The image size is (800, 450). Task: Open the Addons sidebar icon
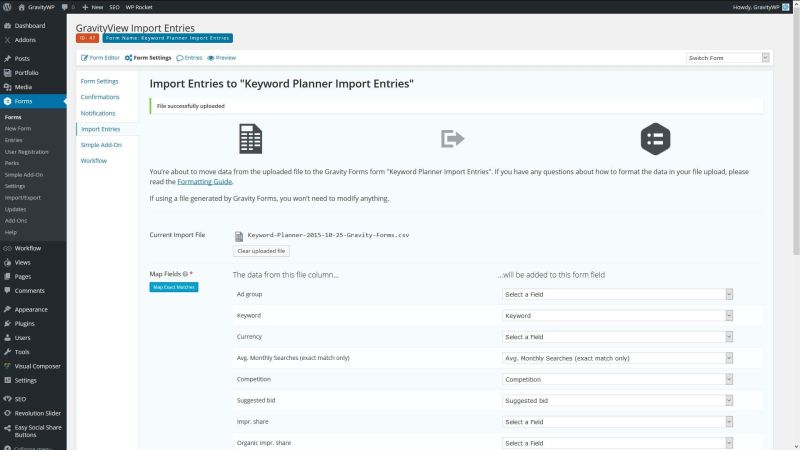[x=7, y=40]
